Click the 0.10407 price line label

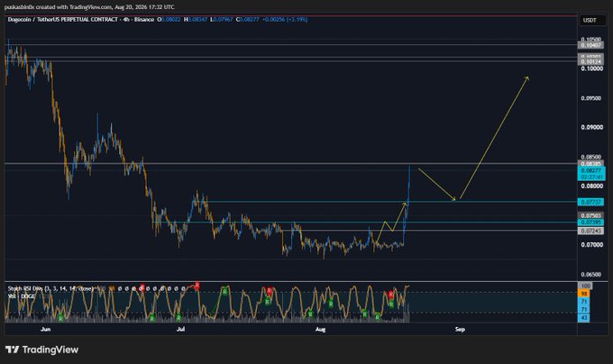[590, 45]
